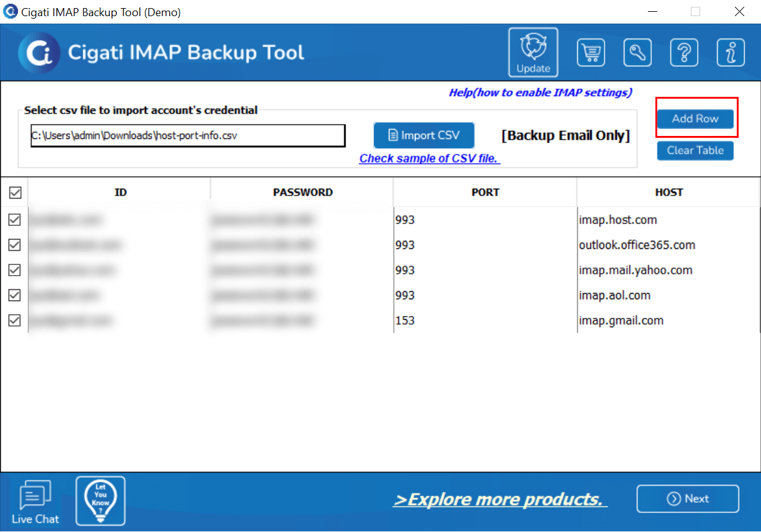
Task: Select the imap.aol.com host cell
Action: pyautogui.click(x=668, y=295)
